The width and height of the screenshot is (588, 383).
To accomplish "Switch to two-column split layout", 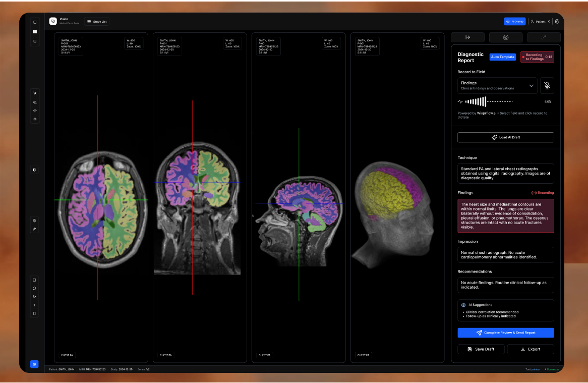I will [x=34, y=31].
